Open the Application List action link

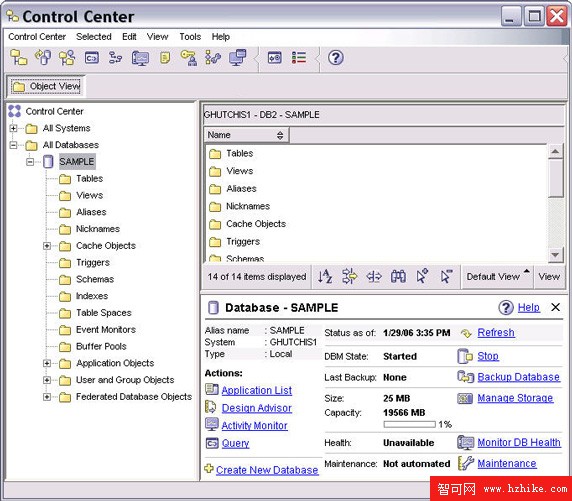256,390
